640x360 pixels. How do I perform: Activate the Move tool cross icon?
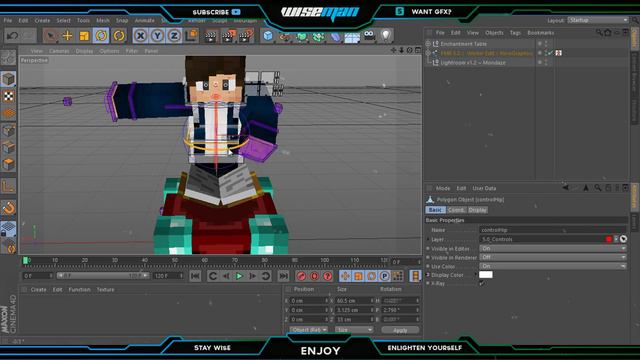(67, 36)
